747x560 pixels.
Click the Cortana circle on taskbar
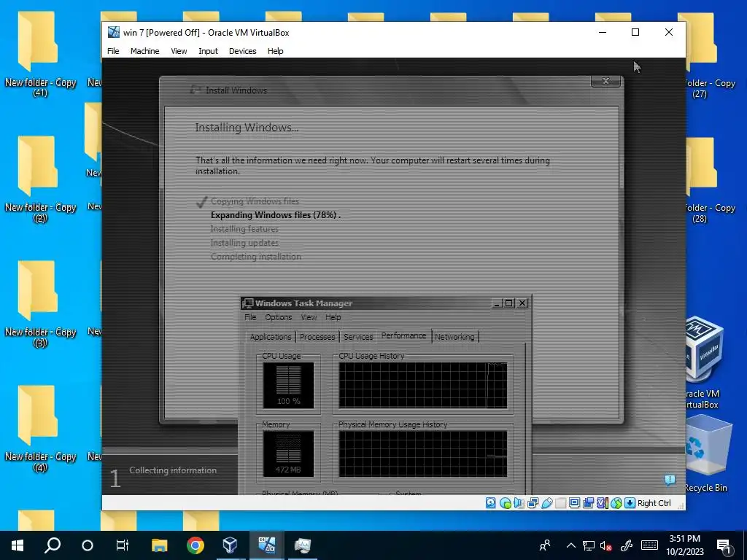(x=88, y=545)
